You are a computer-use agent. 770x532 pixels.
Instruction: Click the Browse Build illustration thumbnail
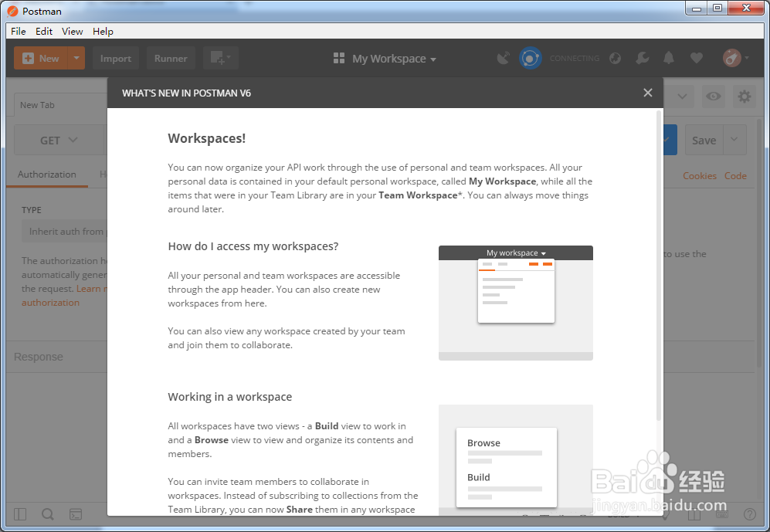516,460
